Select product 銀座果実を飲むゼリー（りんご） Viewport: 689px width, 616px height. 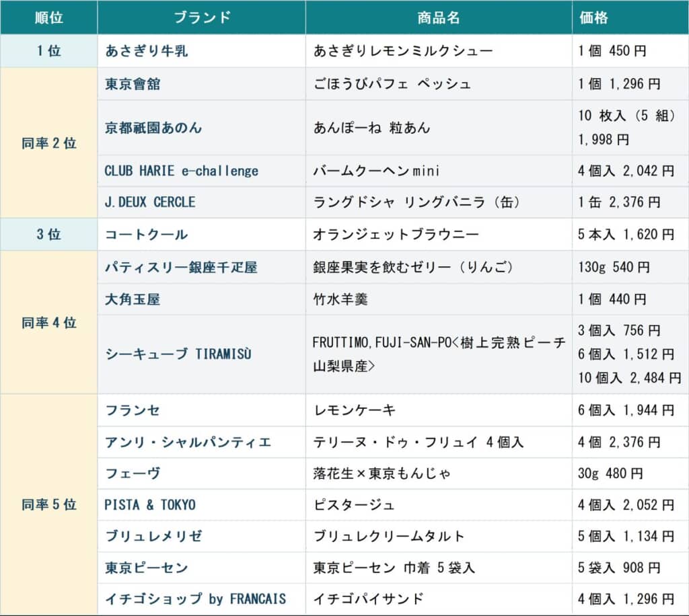pos(413,267)
